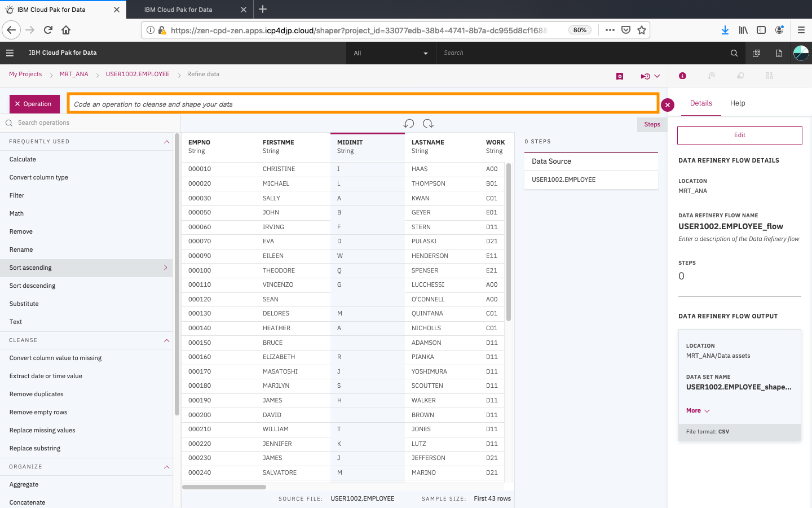Click the save flow icon in toolbar
Image resolution: width=812 pixels, height=508 pixels.
(x=620, y=76)
